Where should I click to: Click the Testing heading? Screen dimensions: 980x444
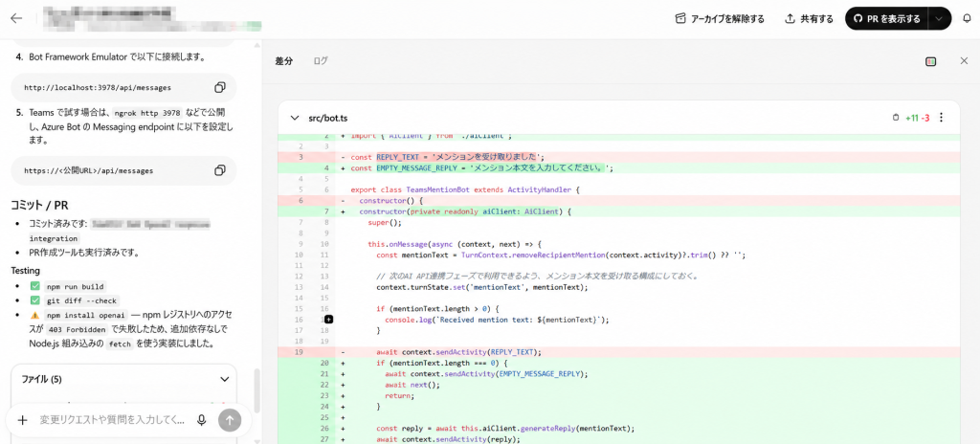(x=26, y=271)
